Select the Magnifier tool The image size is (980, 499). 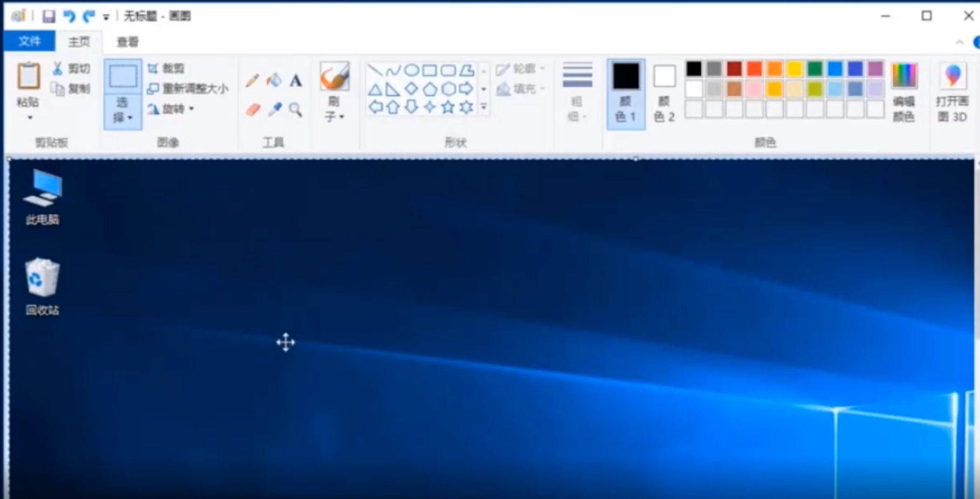[295, 110]
